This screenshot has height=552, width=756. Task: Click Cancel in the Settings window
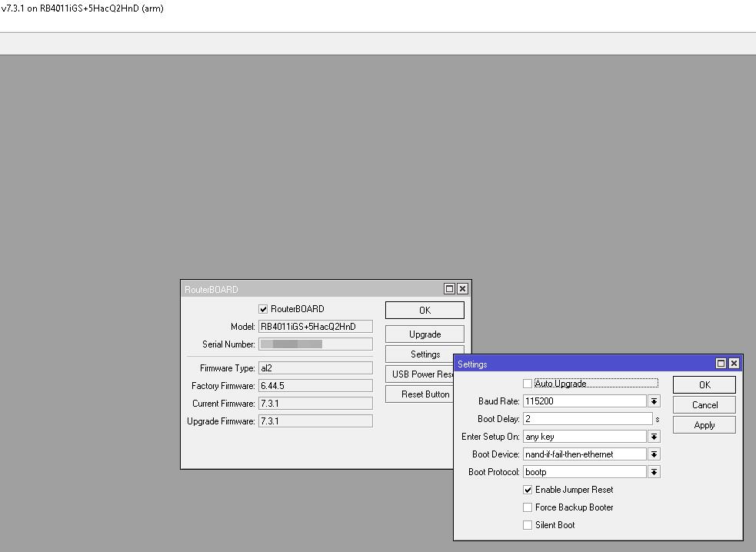pos(704,405)
